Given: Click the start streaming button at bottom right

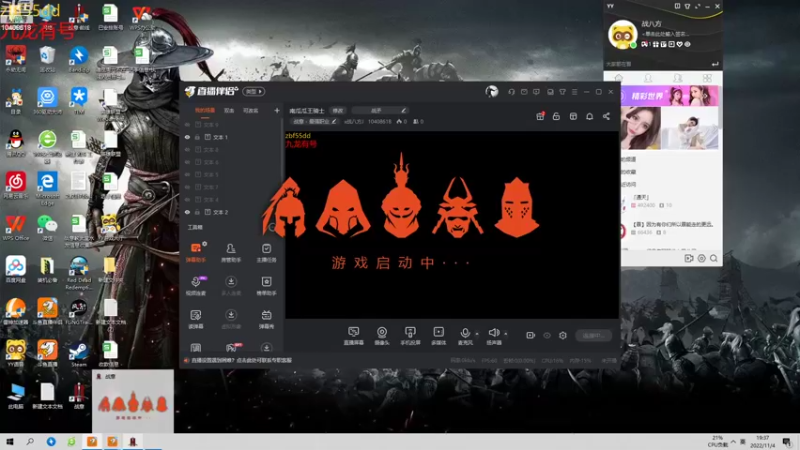Looking at the screenshot, I should click(594, 335).
